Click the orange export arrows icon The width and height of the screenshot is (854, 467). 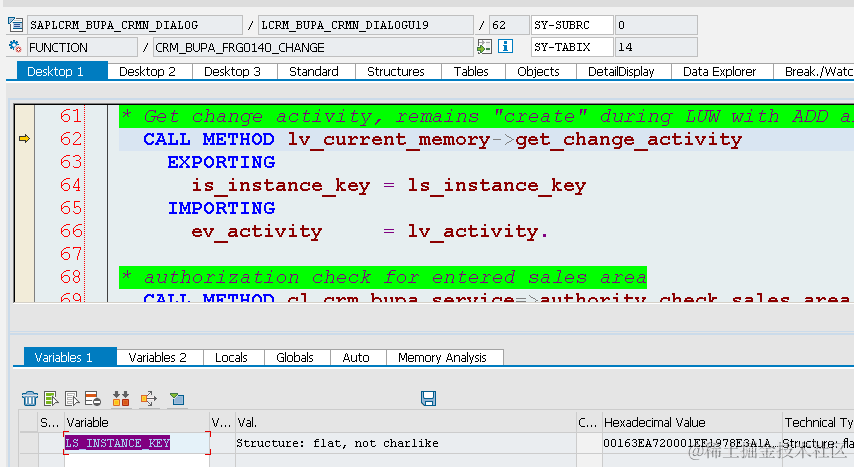(x=149, y=399)
